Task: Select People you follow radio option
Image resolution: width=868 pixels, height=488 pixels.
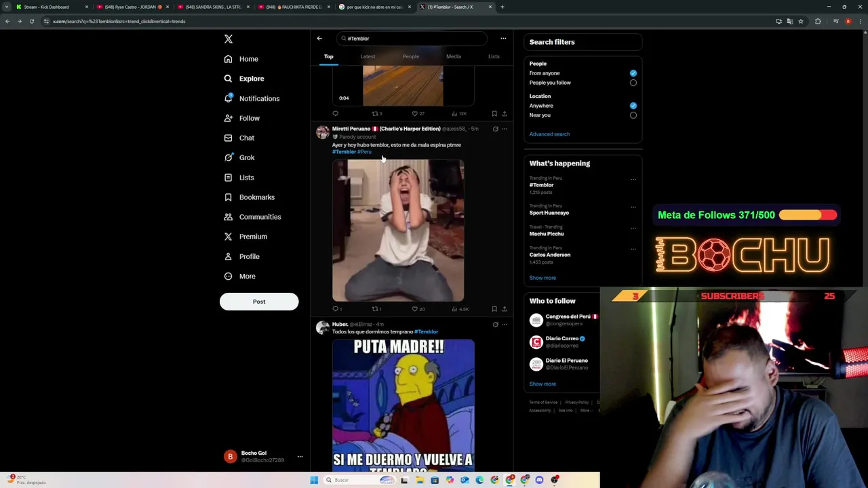Action: point(633,83)
